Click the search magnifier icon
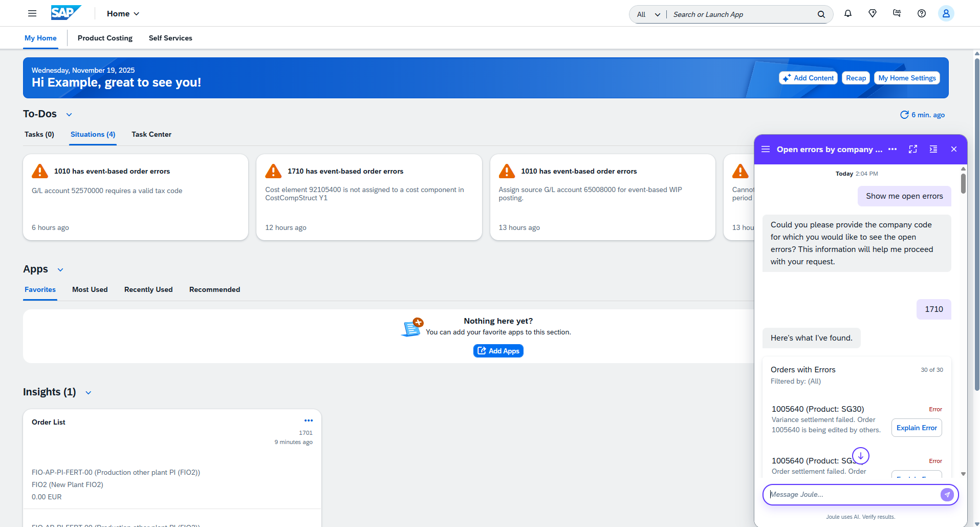 (x=821, y=14)
